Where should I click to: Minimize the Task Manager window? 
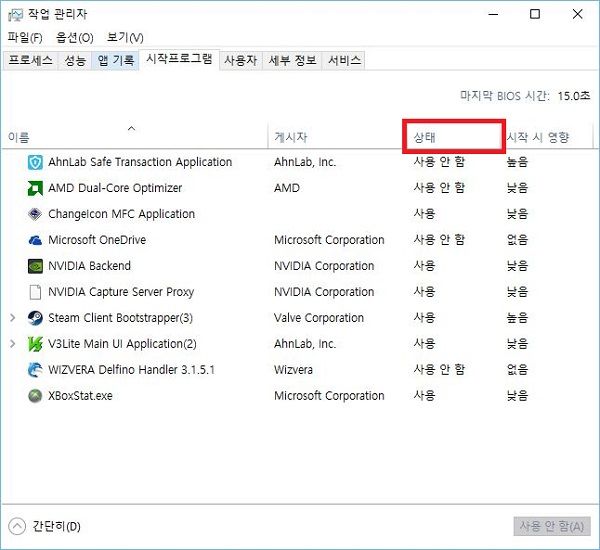point(494,15)
